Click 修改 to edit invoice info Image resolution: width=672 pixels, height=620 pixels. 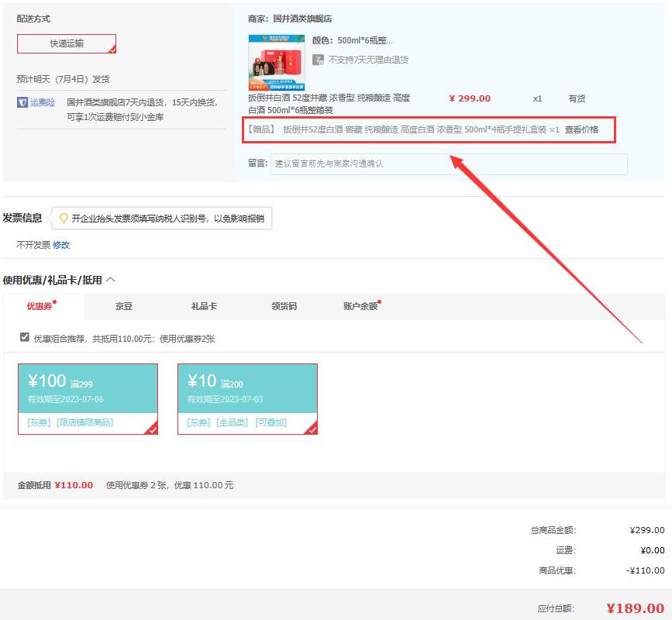(61, 245)
